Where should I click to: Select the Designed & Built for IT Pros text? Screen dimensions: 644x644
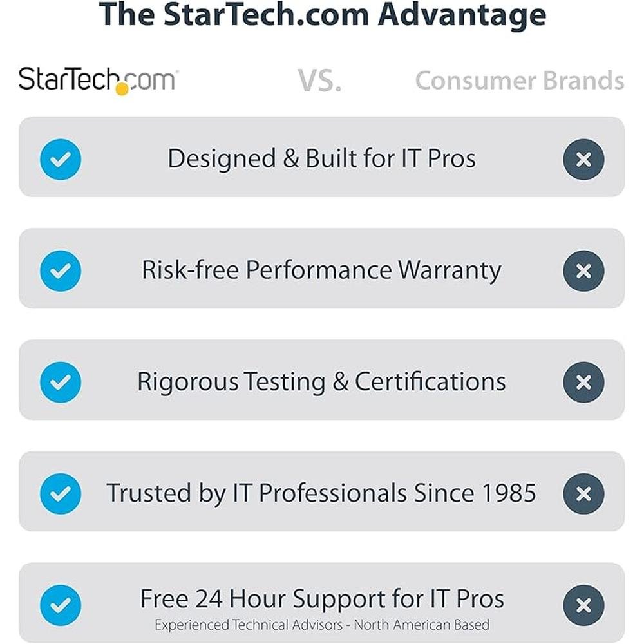pos(321,158)
